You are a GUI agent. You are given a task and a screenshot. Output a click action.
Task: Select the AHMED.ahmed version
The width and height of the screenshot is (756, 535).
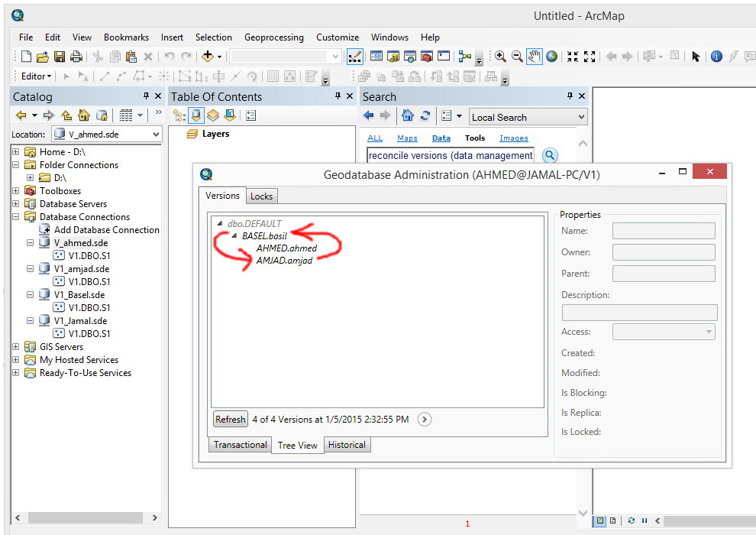[286, 248]
